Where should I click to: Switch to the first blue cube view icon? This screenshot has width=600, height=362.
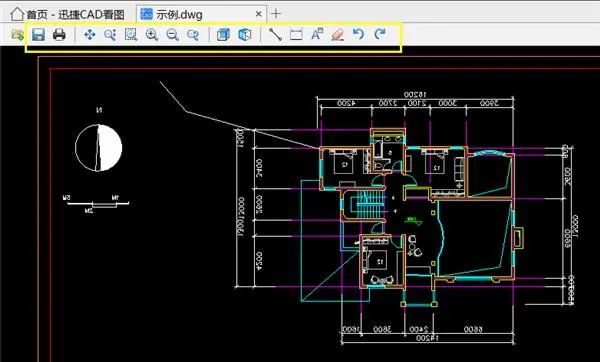(x=223, y=35)
